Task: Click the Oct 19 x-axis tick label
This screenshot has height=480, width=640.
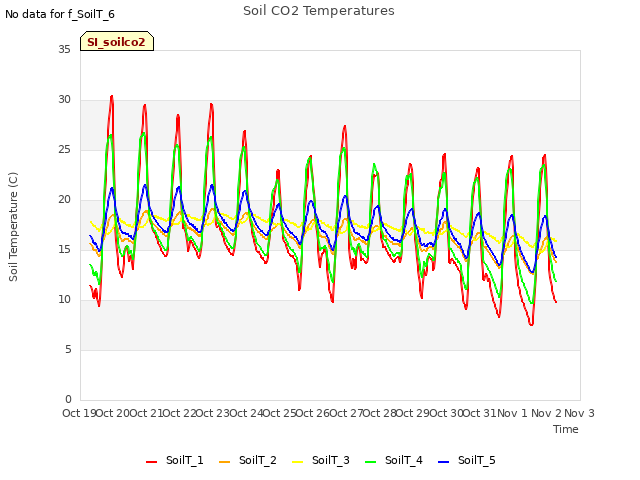Action: pyautogui.click(x=79, y=413)
